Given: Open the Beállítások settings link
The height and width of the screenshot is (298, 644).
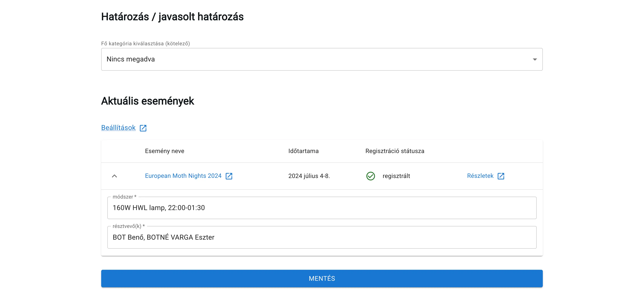Looking at the screenshot, I should pos(118,128).
